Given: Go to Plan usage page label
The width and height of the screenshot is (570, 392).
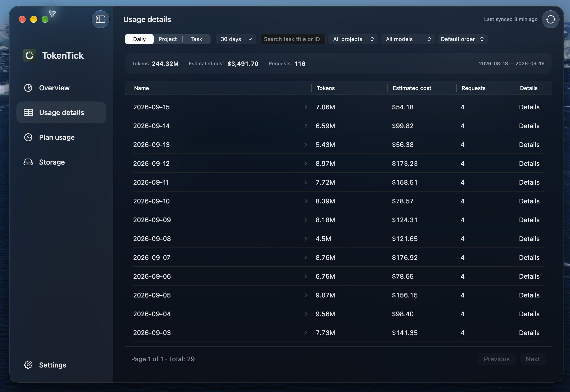Looking at the screenshot, I should click(x=57, y=137).
